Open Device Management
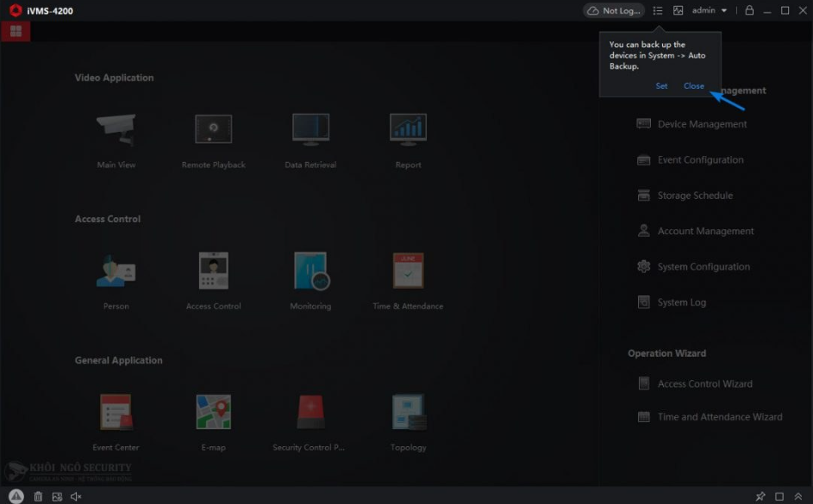The image size is (813, 504). (x=691, y=124)
